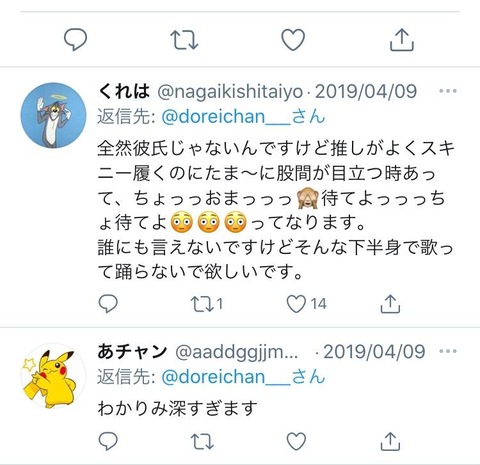
Task: Open くれは's Tom cat profile avatar
Action: click(x=53, y=115)
